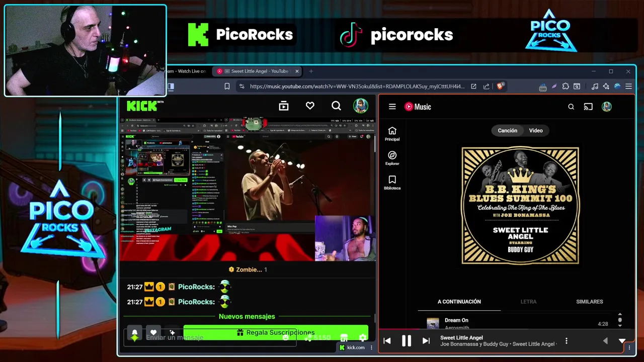This screenshot has height=362, width=644.
Task: Switch to the Canción mode
Action: click(x=507, y=130)
